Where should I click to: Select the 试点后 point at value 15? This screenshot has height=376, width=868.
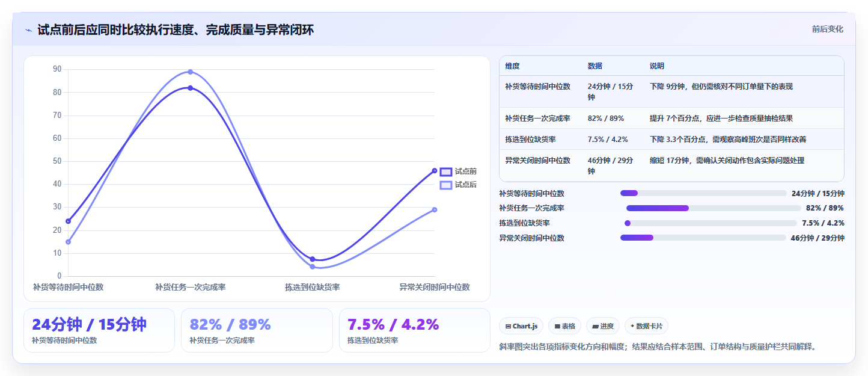click(x=69, y=242)
